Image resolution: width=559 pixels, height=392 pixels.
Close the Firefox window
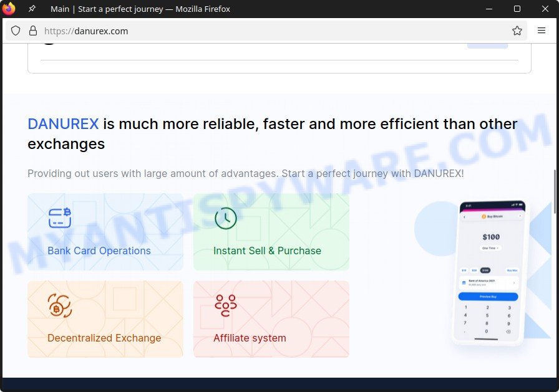(x=545, y=9)
